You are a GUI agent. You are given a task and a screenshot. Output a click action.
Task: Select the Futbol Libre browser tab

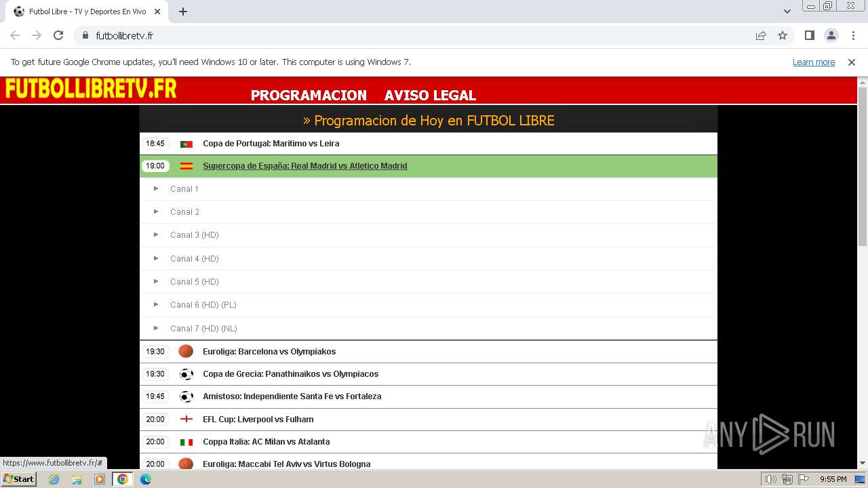tap(87, 12)
